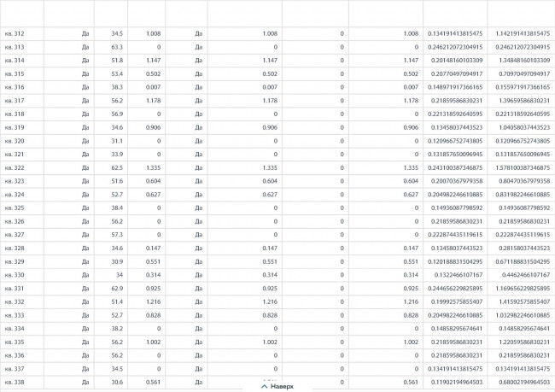The width and height of the screenshot is (555, 392).
Task: Click the total 1.142191413815475 in row кв. 312
Action: 523,33
